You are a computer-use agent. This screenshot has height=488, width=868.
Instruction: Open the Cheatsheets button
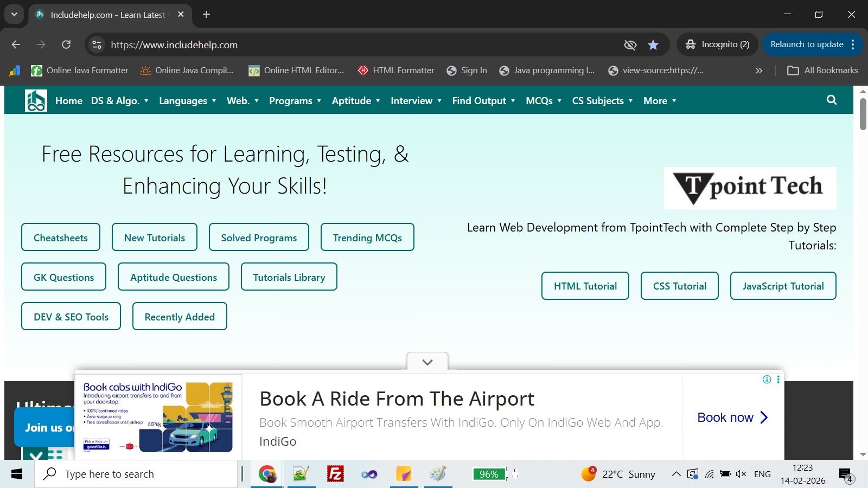[x=61, y=237]
